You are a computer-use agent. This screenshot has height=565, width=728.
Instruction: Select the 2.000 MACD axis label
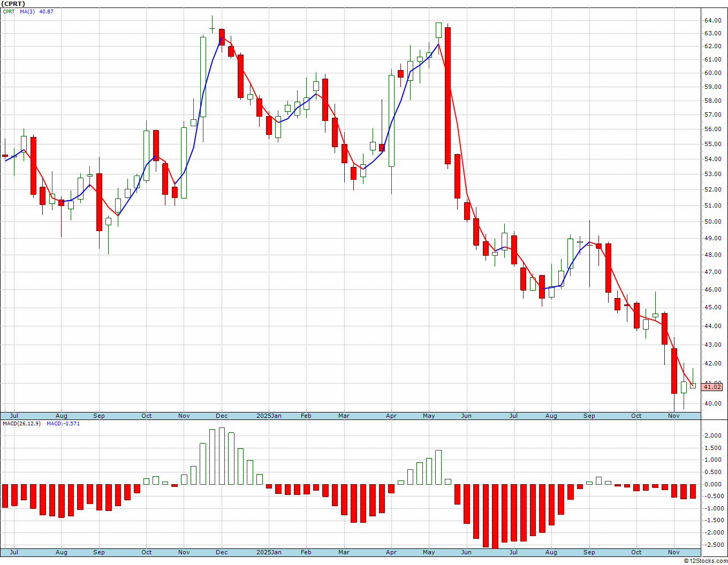click(712, 436)
